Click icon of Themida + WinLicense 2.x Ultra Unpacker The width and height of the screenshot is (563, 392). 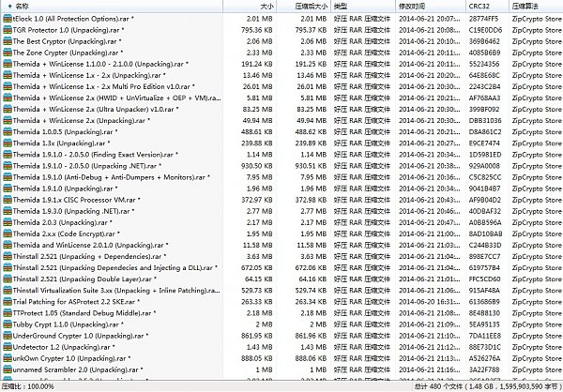8,109
